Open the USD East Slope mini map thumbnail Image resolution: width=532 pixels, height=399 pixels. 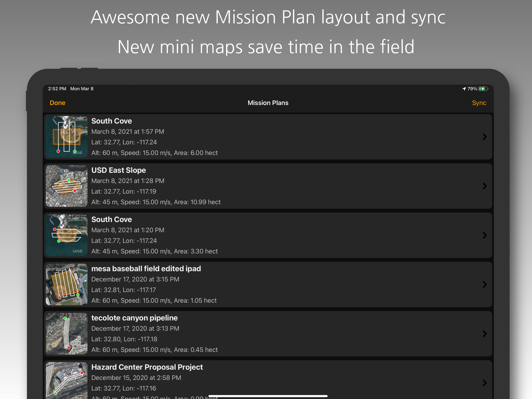[67, 186]
